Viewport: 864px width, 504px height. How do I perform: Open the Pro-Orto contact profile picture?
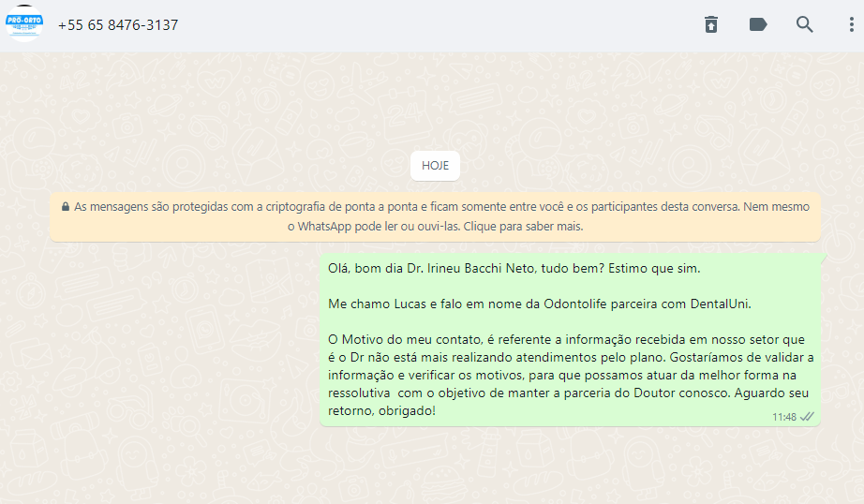(x=24, y=23)
